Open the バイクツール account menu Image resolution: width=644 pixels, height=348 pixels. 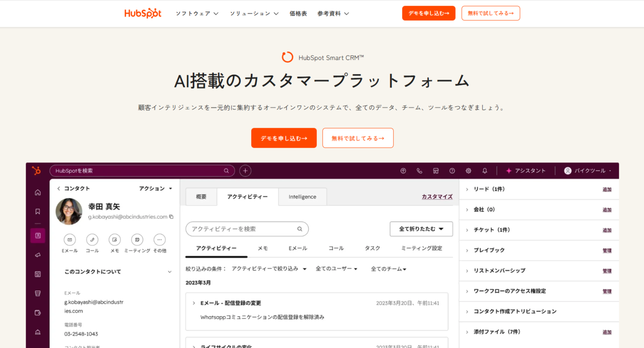click(587, 171)
